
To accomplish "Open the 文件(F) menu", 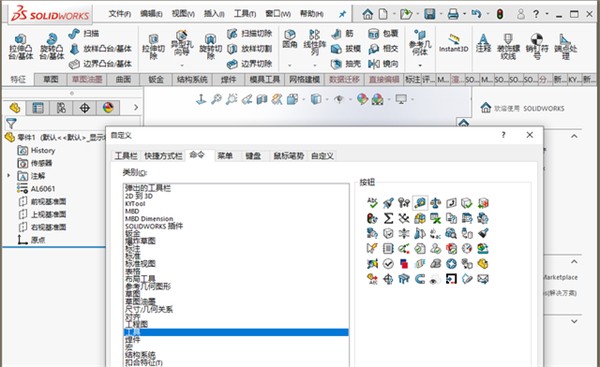I will [x=120, y=14].
